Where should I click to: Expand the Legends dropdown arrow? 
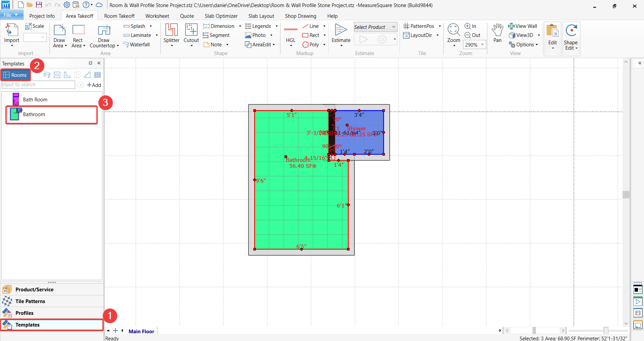(277, 26)
